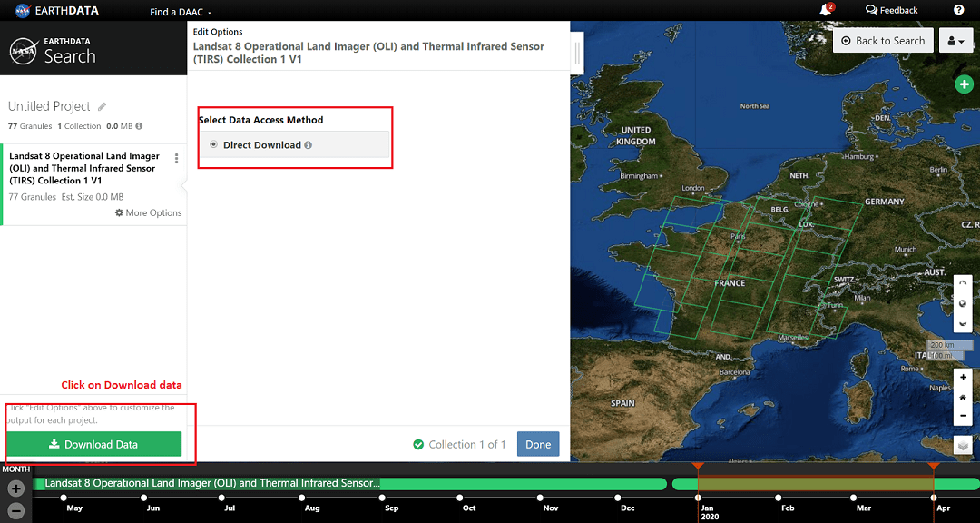Viewport: 980px width, 523px height.
Task: Click the Landsat 8 timeline data bar
Action: point(350,484)
